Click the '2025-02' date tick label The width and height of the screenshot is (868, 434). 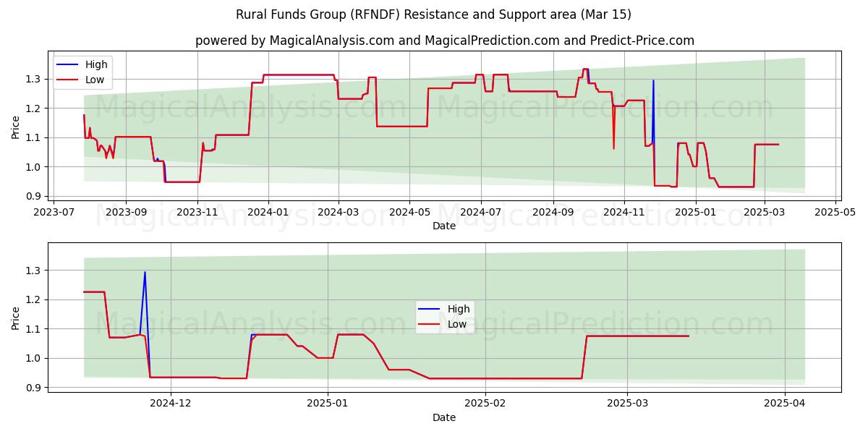point(485,404)
